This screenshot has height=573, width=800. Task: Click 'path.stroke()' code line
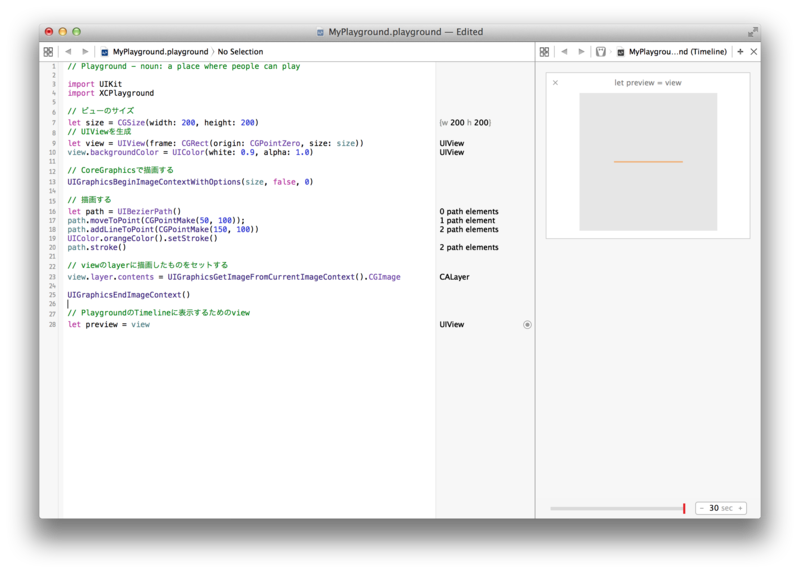point(97,247)
